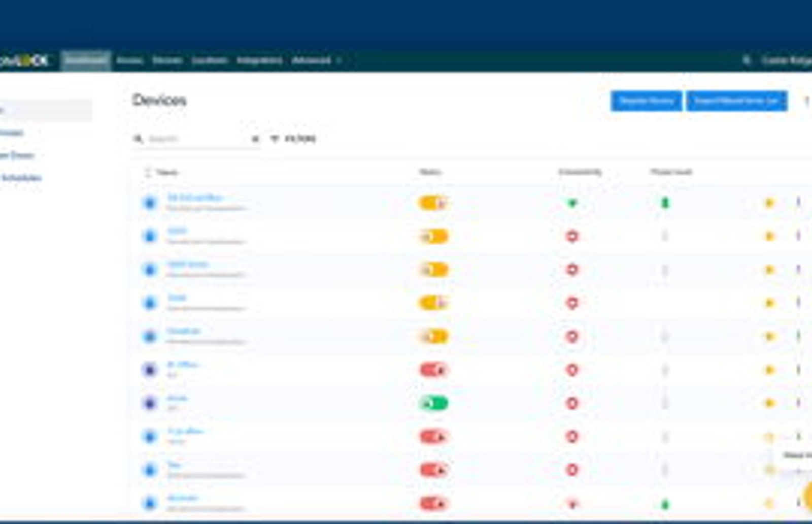Click the Connectivity column header

(580, 172)
